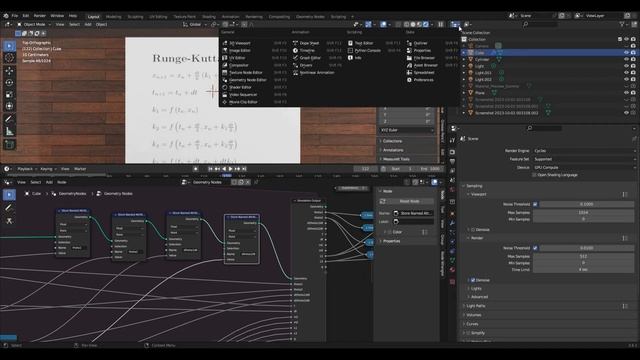640x360 pixels.
Task: Expand the Light.001 item in outliner
Action: coord(464,73)
